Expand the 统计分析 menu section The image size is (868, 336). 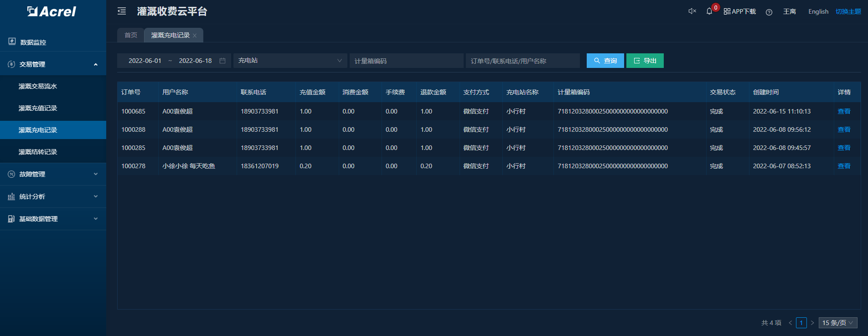point(53,196)
